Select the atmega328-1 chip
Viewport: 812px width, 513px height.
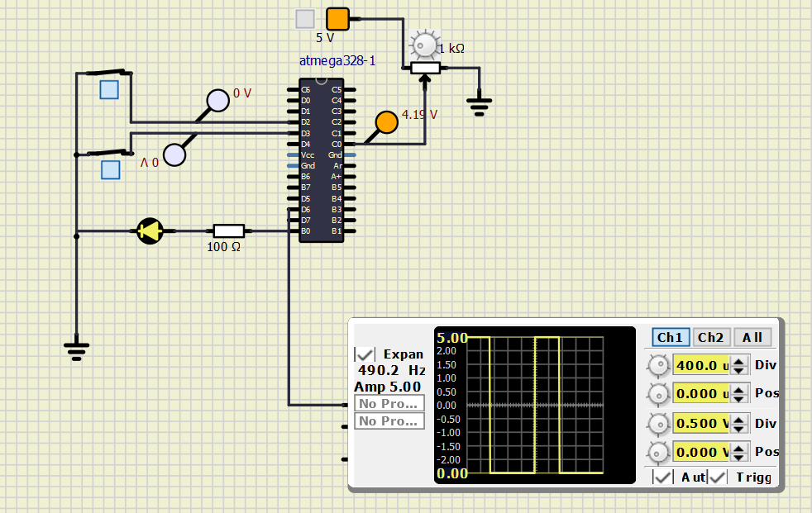(x=321, y=159)
